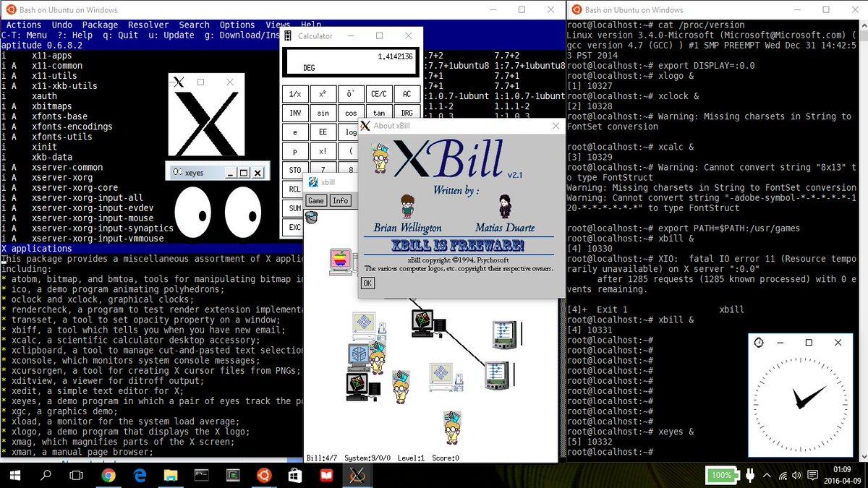Open the Resolver menu in aptitude
The image size is (868, 488).
[148, 25]
